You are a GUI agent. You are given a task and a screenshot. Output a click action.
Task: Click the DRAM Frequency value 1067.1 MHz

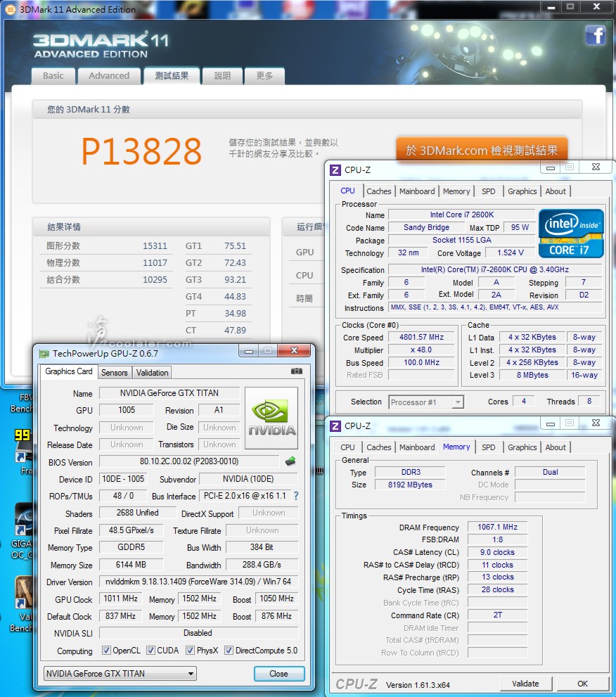497,527
